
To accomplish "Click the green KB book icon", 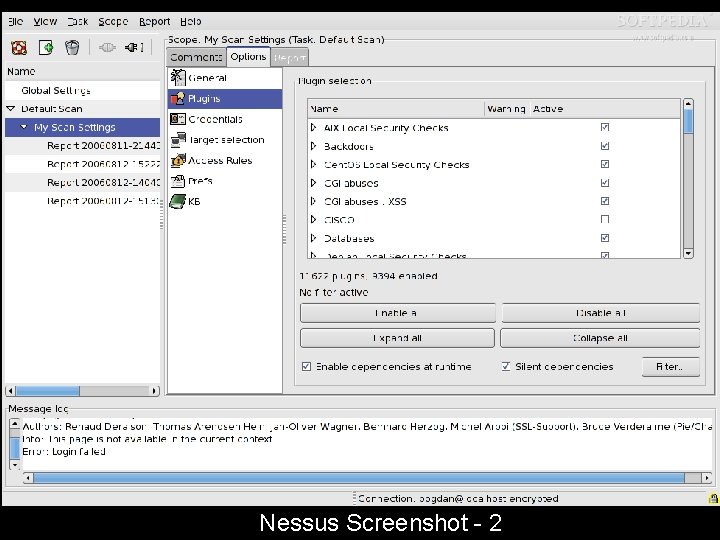I will point(178,201).
